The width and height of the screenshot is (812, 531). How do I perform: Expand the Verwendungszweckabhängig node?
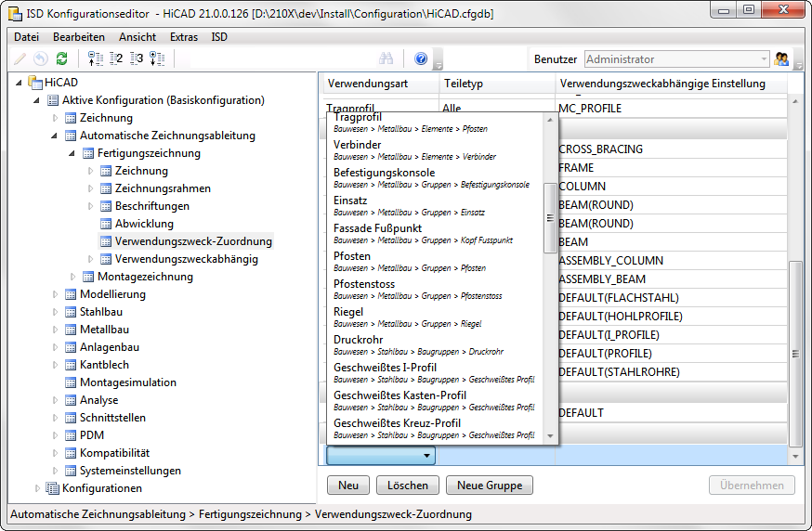pos(90,259)
